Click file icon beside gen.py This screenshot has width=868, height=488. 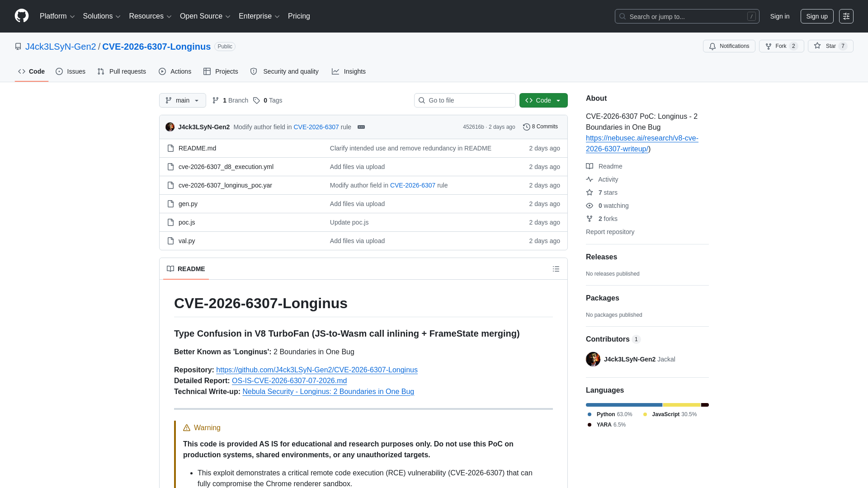tap(170, 204)
